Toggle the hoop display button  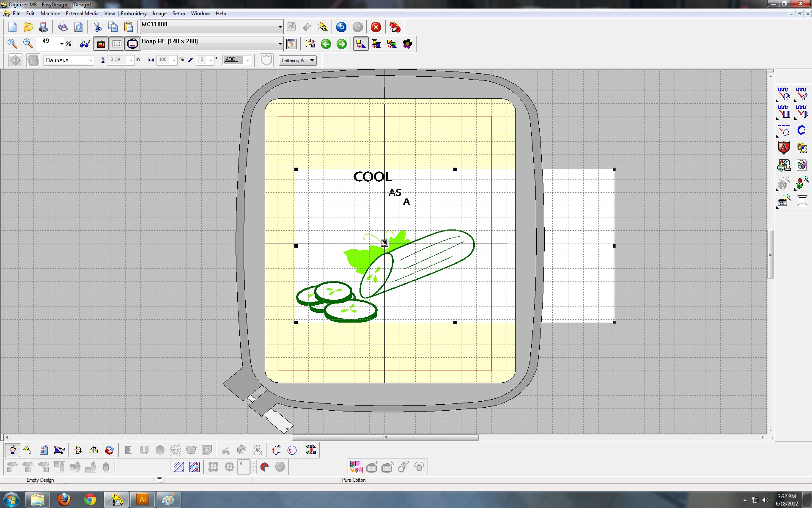[x=132, y=44]
